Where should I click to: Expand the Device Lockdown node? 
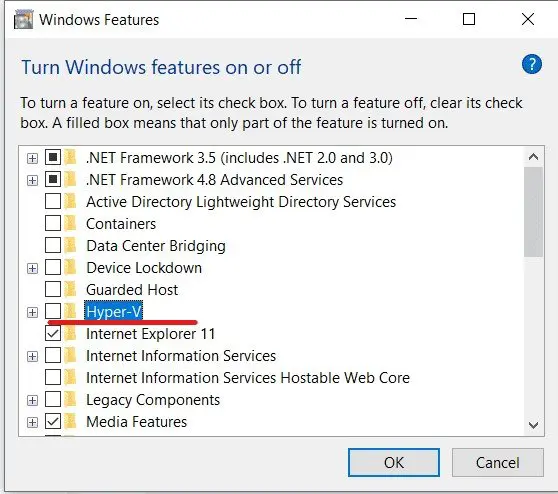(x=32, y=268)
